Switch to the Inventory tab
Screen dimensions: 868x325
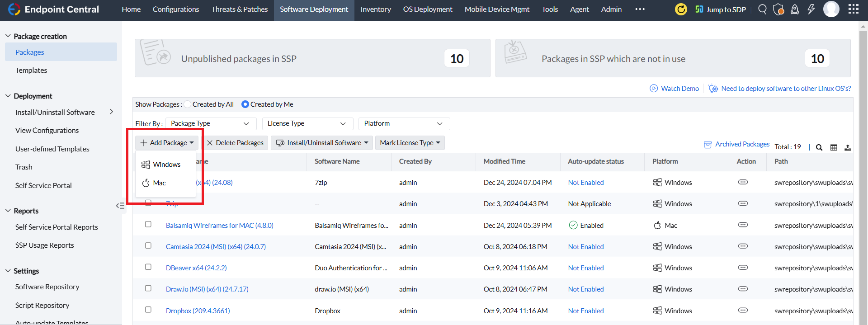point(375,9)
